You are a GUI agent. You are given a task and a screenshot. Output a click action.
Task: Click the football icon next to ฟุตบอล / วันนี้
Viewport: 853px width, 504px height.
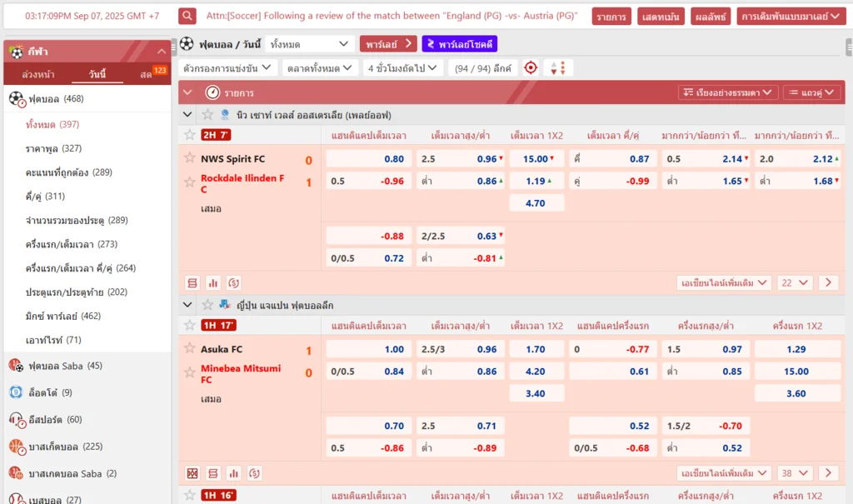tap(187, 43)
